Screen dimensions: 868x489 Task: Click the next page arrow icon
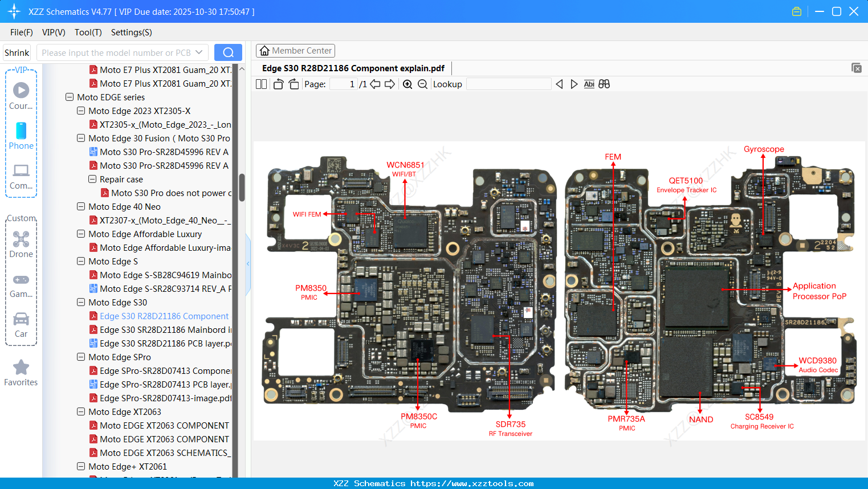pyautogui.click(x=389, y=84)
